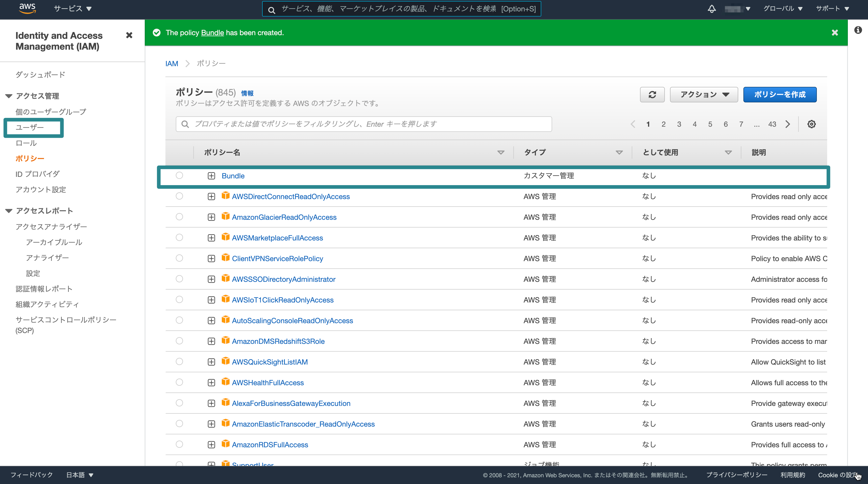Image resolution: width=868 pixels, height=484 pixels.
Task: Close the IAM sidebar panel
Action: pyautogui.click(x=129, y=35)
